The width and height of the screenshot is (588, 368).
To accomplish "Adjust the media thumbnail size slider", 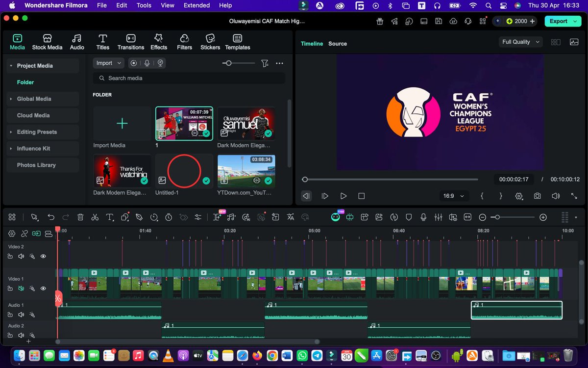I will point(238,63).
